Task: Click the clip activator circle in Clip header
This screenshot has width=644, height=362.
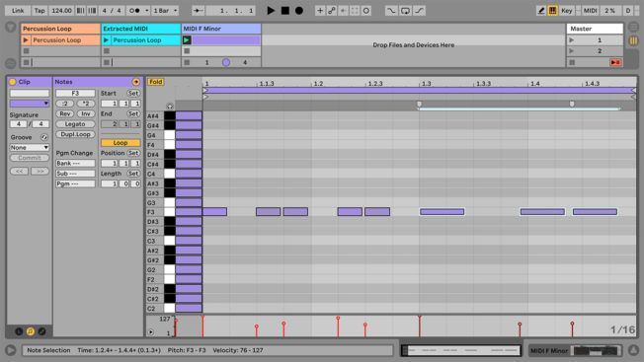Action: click(12, 82)
